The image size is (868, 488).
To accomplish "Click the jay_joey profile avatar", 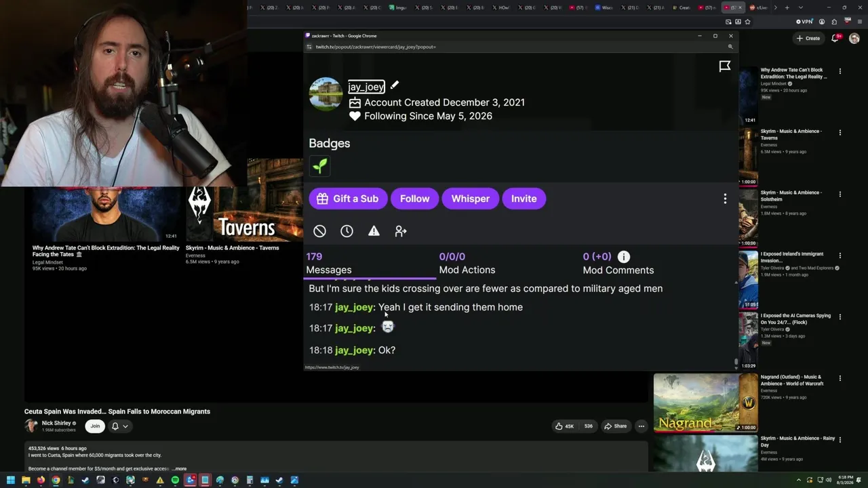I will pos(325,94).
